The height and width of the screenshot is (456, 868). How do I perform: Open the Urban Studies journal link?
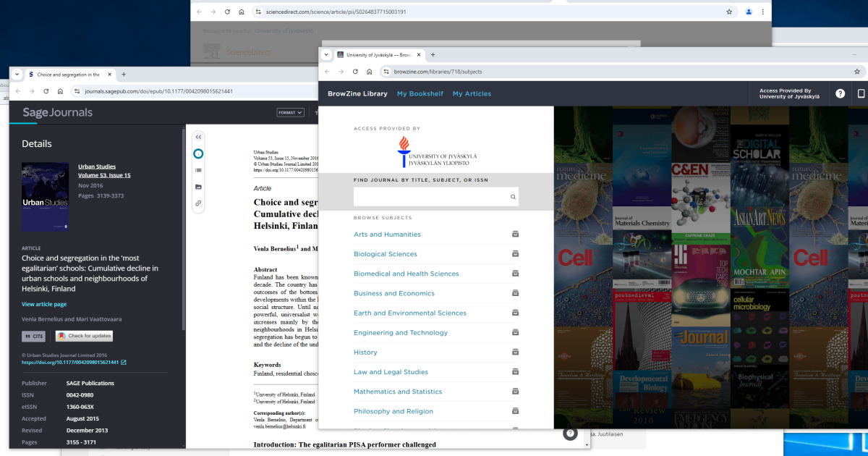click(x=97, y=166)
